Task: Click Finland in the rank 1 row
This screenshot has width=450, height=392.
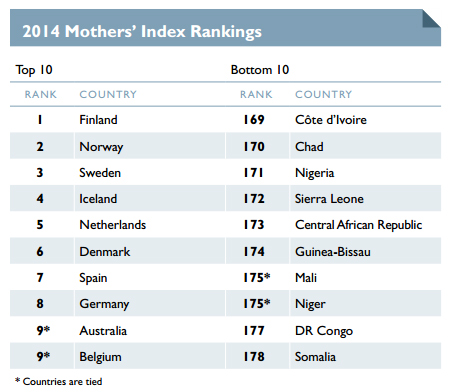Action: pos(98,120)
